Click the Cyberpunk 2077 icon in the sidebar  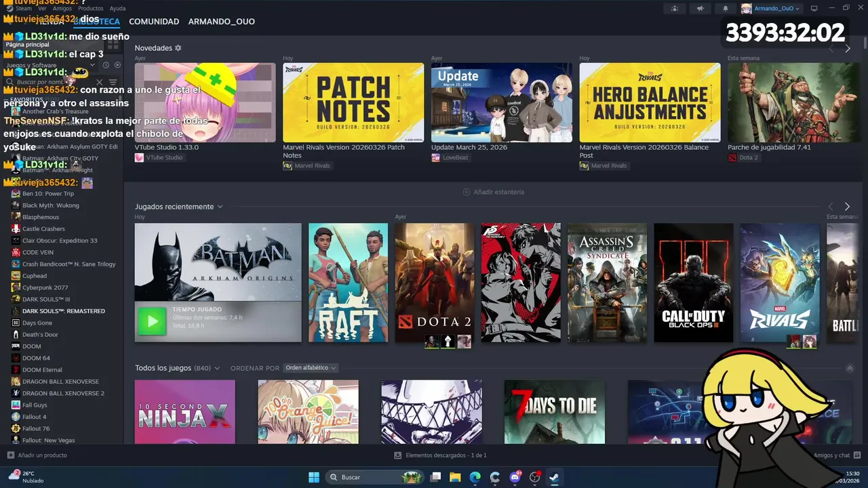16,287
